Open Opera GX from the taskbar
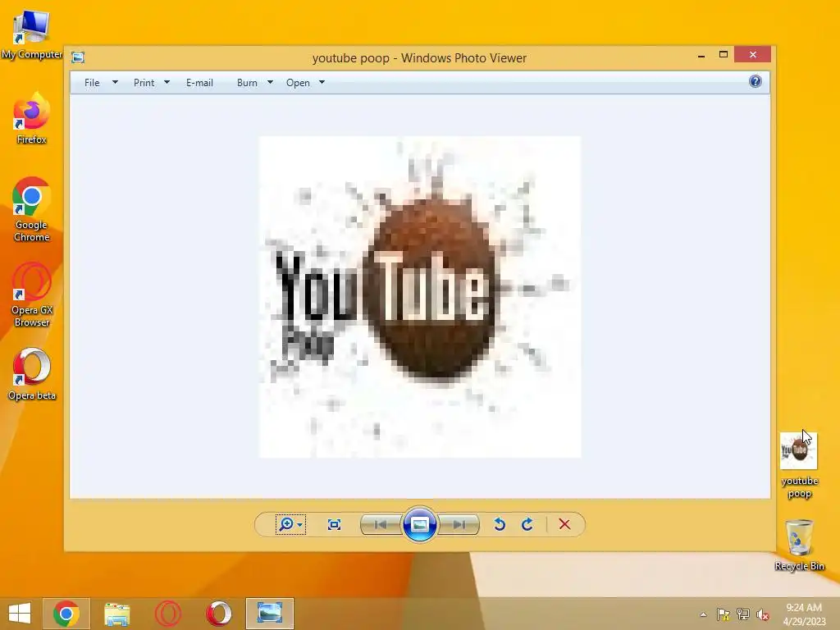The height and width of the screenshot is (630, 840). pyautogui.click(x=167, y=614)
